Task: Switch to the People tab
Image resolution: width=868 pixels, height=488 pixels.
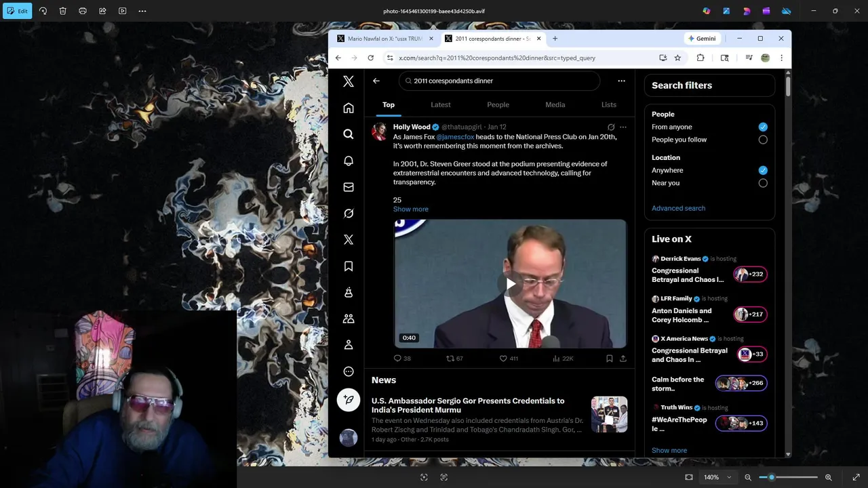Action: 498,104
